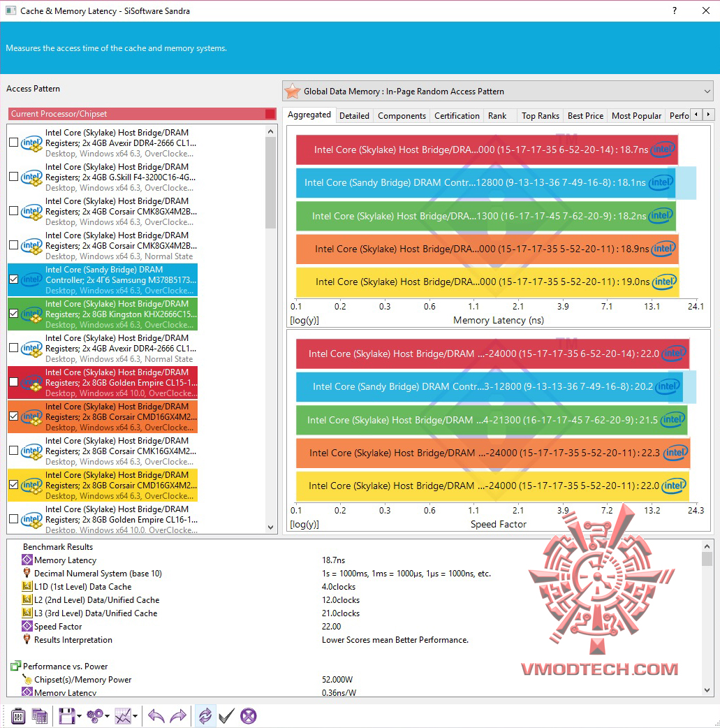Click the blue Sandy Bridge 18.1ns latency bar
The image size is (720, 728).
(485, 183)
